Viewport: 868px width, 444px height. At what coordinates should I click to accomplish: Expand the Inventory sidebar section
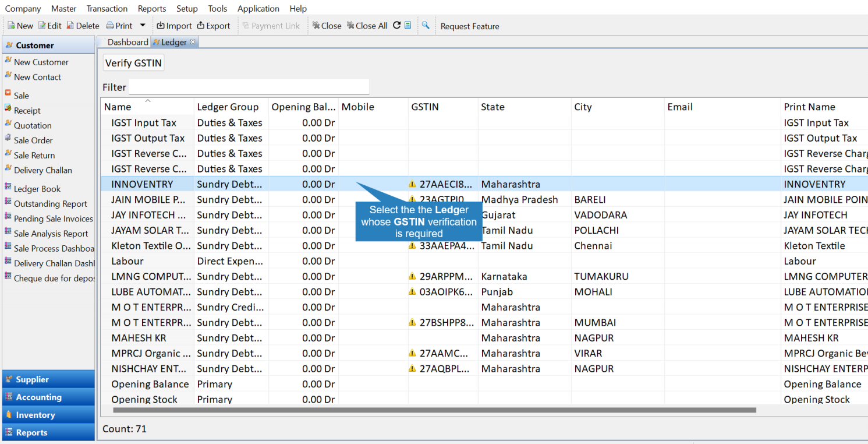[48, 415]
